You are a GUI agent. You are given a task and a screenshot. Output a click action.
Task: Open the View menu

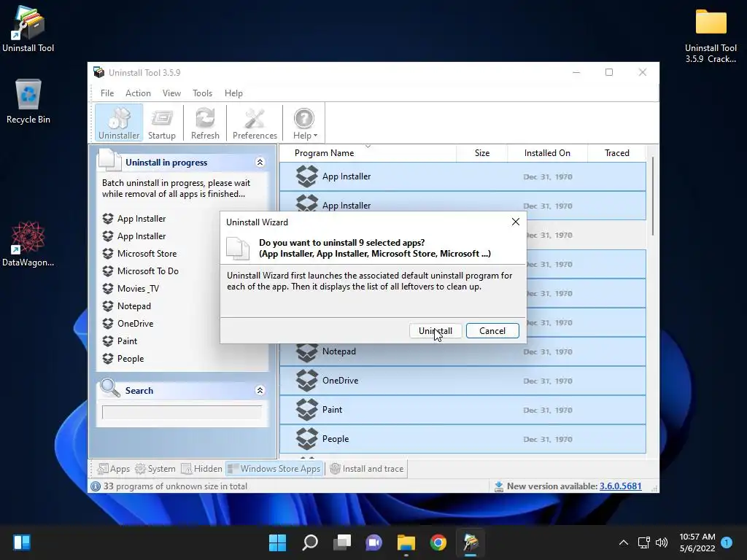171,93
